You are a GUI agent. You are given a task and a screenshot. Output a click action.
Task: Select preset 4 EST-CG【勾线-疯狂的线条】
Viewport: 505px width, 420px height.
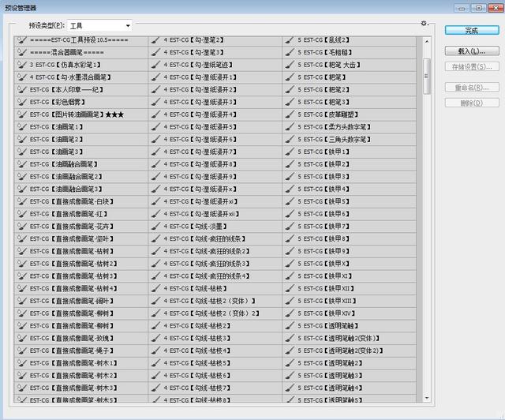pyautogui.click(x=215, y=239)
